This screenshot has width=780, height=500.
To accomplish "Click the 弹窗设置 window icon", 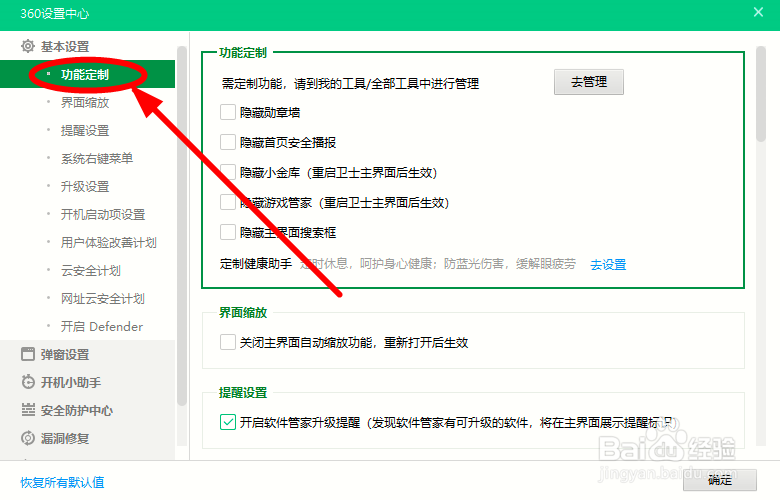I will click(28, 354).
